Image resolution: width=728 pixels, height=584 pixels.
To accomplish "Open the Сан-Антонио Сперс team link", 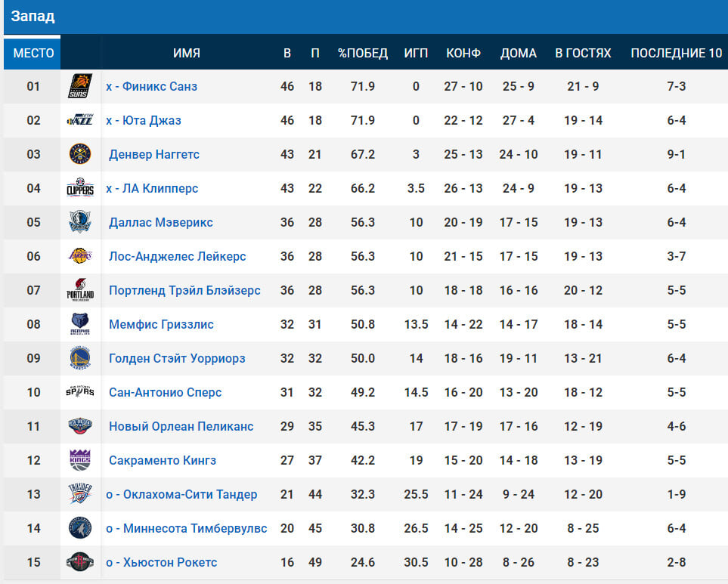I will (166, 392).
